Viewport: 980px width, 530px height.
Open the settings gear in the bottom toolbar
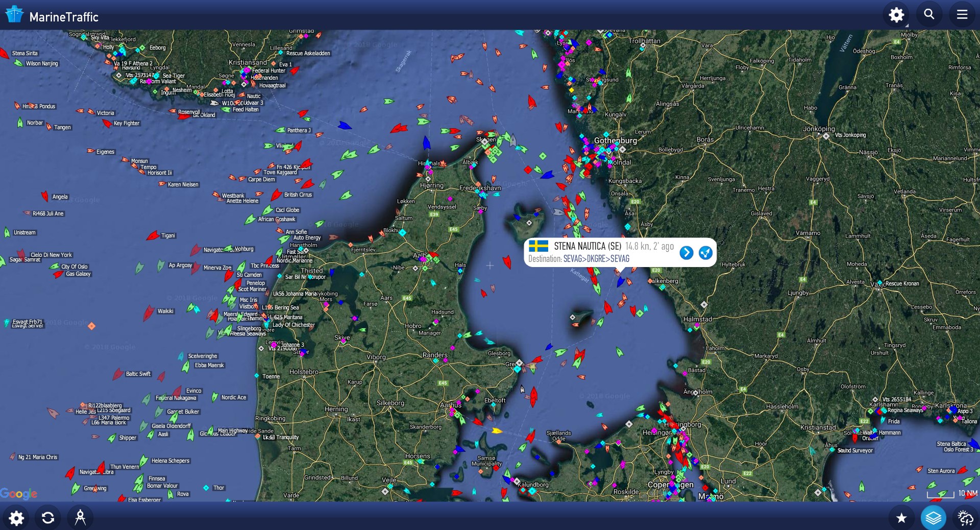[x=16, y=518]
